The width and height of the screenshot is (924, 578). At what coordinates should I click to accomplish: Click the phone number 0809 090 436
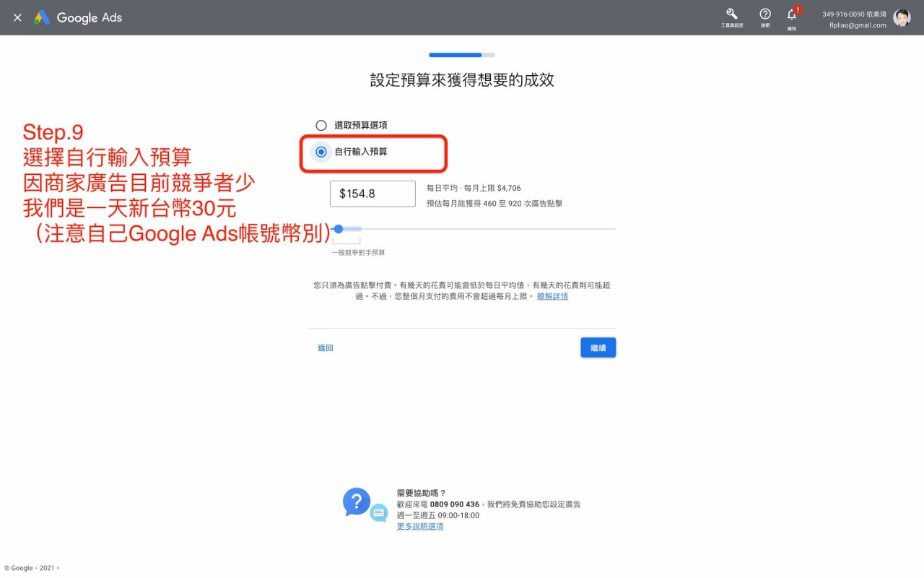click(455, 504)
